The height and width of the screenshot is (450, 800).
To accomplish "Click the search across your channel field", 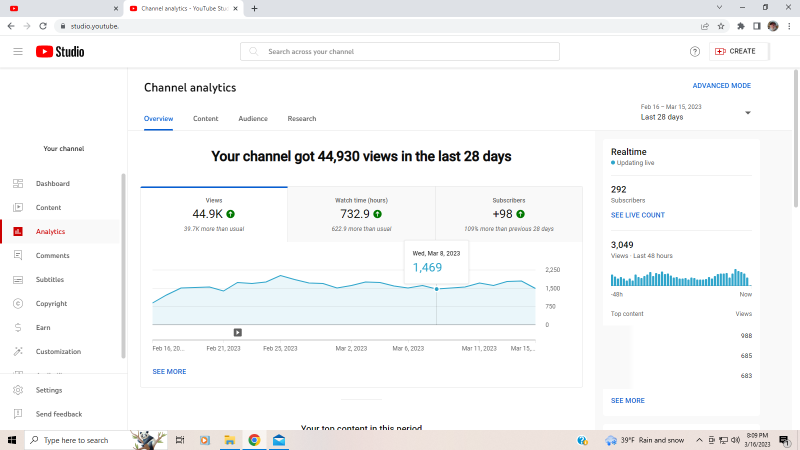I will click(400, 51).
